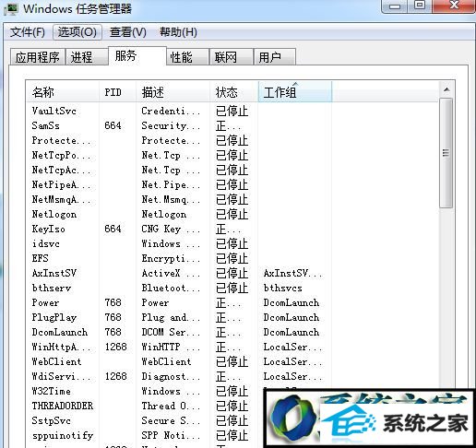Viewport: 476px width, 448px height.
Task: Click the Plug and... description cell
Action: pos(171,317)
